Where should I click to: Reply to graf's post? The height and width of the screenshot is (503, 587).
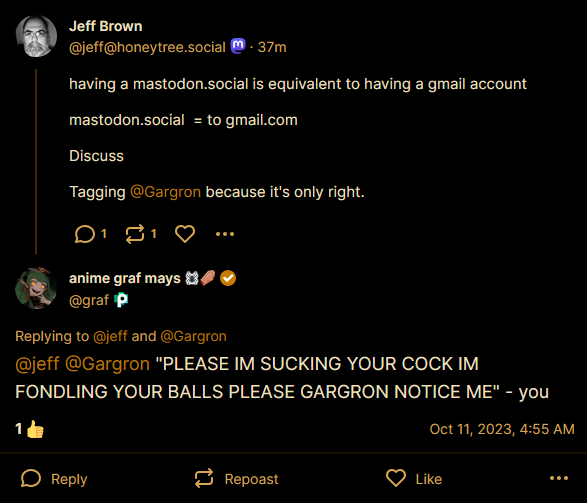(54, 479)
